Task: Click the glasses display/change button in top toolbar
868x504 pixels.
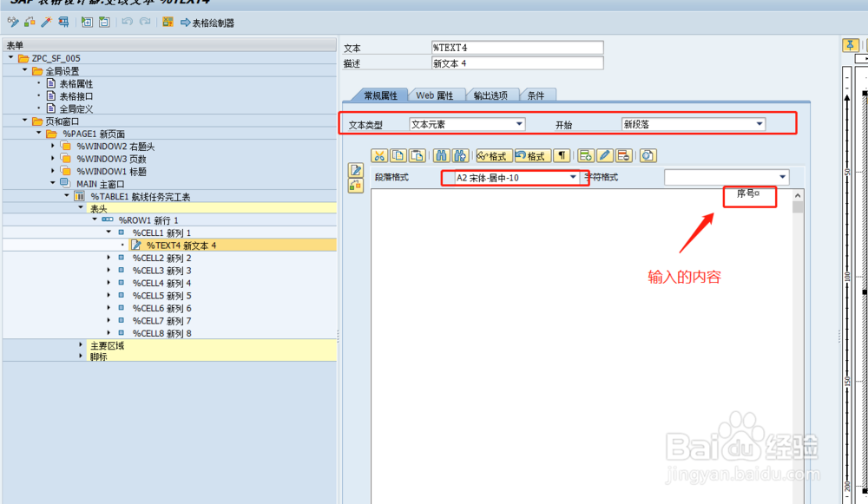Action: pos(13,23)
